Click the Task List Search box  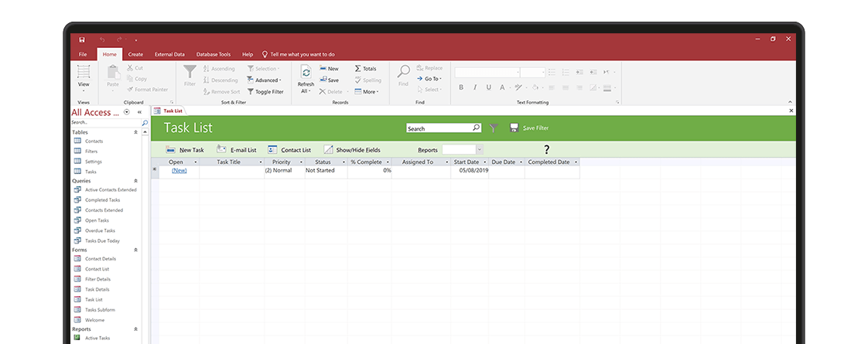coord(437,128)
